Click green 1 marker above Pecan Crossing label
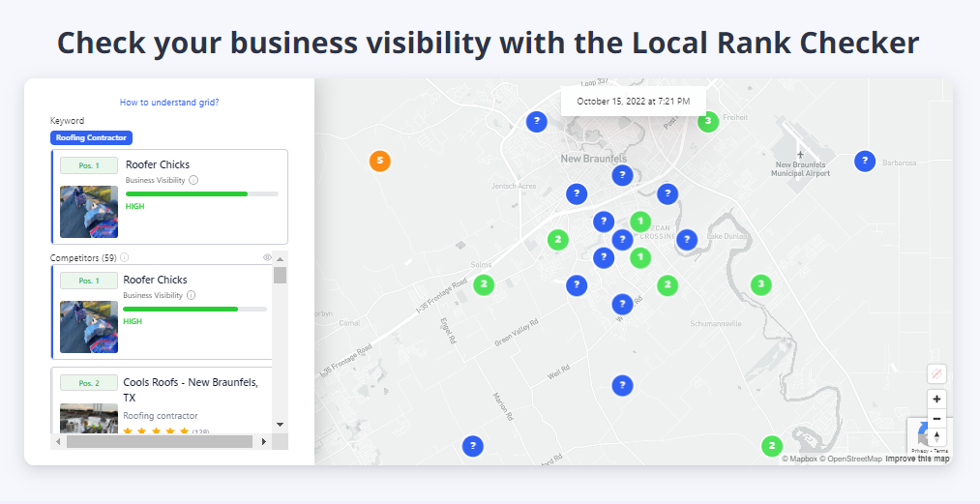The image size is (980, 504). pyautogui.click(x=640, y=222)
